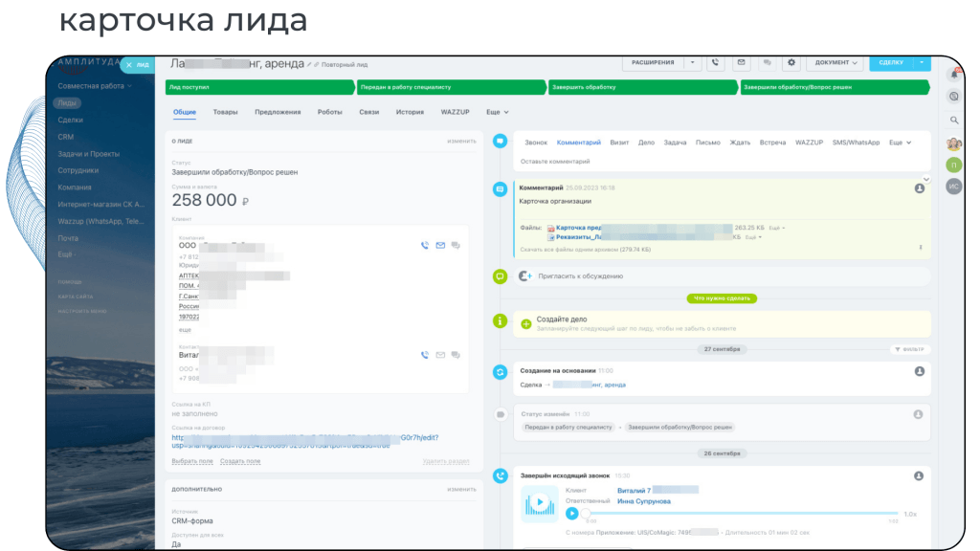Open Сделки in the left sidebar

[x=70, y=120]
